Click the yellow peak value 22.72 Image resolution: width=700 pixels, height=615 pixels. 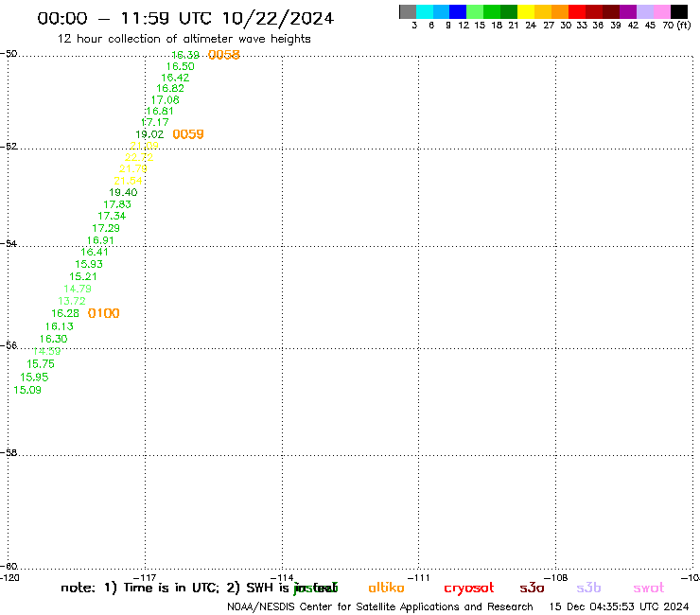[x=139, y=157]
